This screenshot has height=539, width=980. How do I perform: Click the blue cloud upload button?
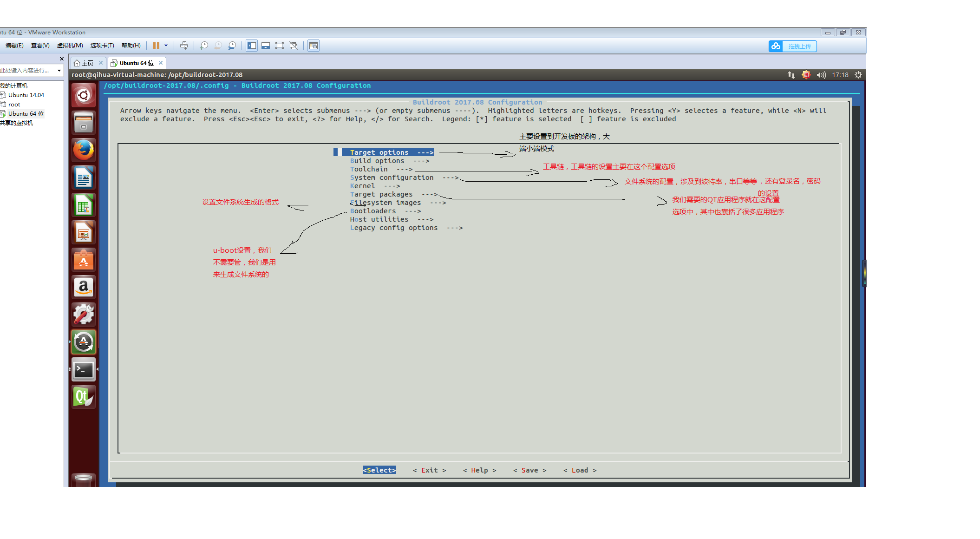pyautogui.click(x=793, y=46)
